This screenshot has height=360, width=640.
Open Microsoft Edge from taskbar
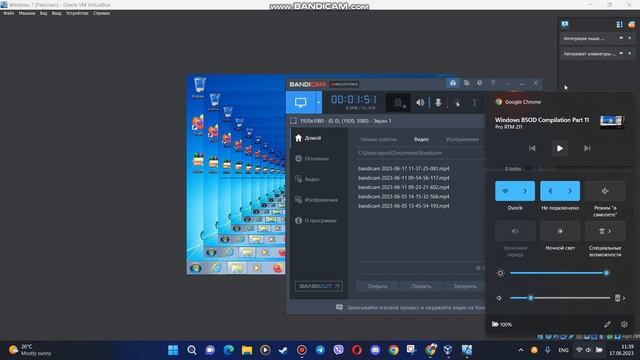(229, 350)
